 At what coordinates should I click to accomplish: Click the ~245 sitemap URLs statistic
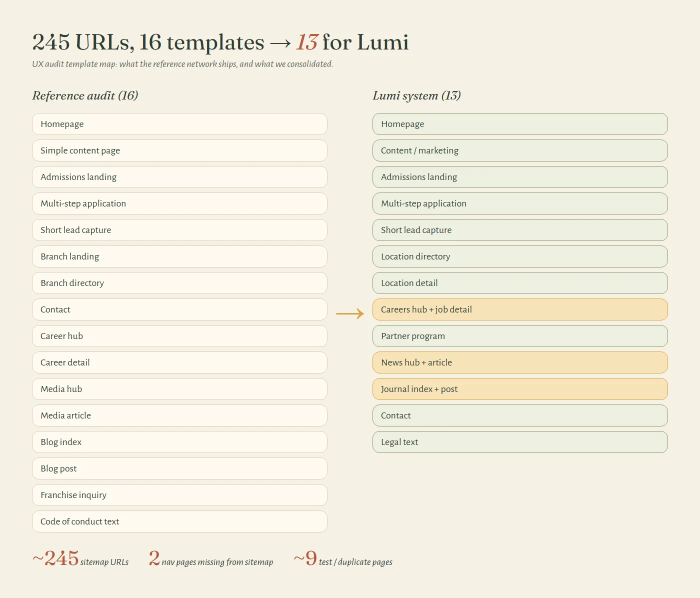coord(80,558)
